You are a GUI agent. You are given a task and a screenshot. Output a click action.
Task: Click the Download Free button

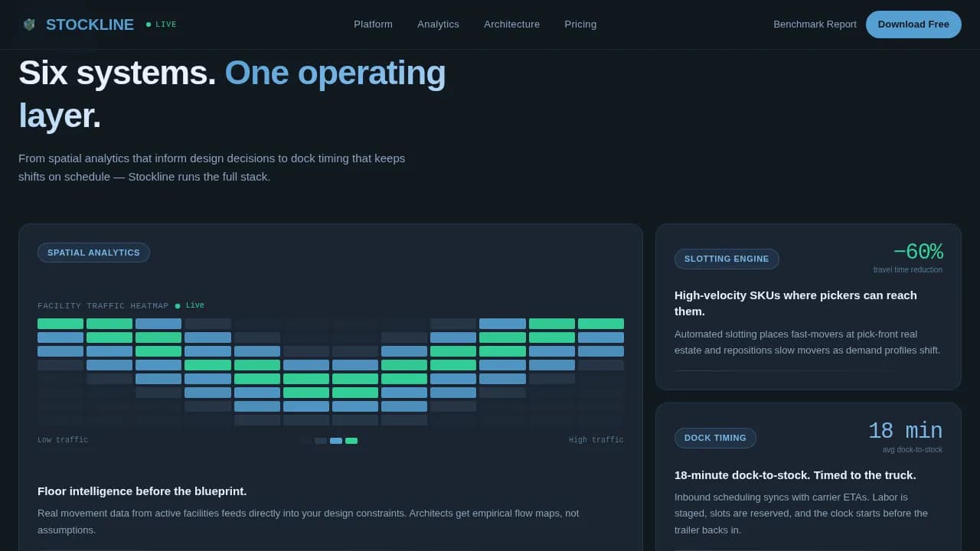(913, 24)
